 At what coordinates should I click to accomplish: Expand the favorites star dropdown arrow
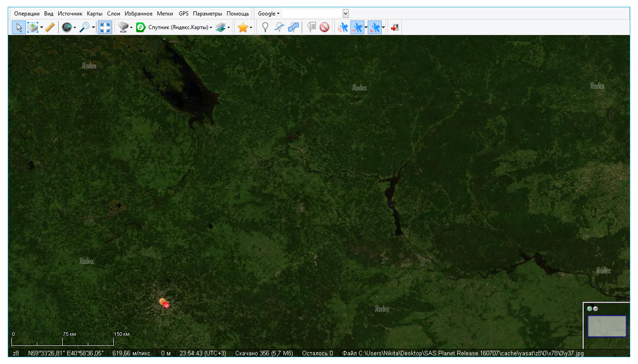(251, 28)
